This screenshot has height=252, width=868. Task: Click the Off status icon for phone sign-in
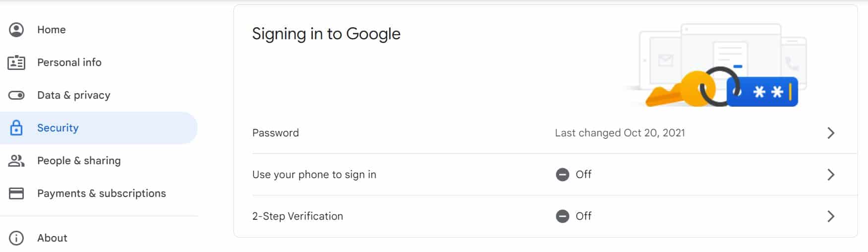[x=562, y=175]
